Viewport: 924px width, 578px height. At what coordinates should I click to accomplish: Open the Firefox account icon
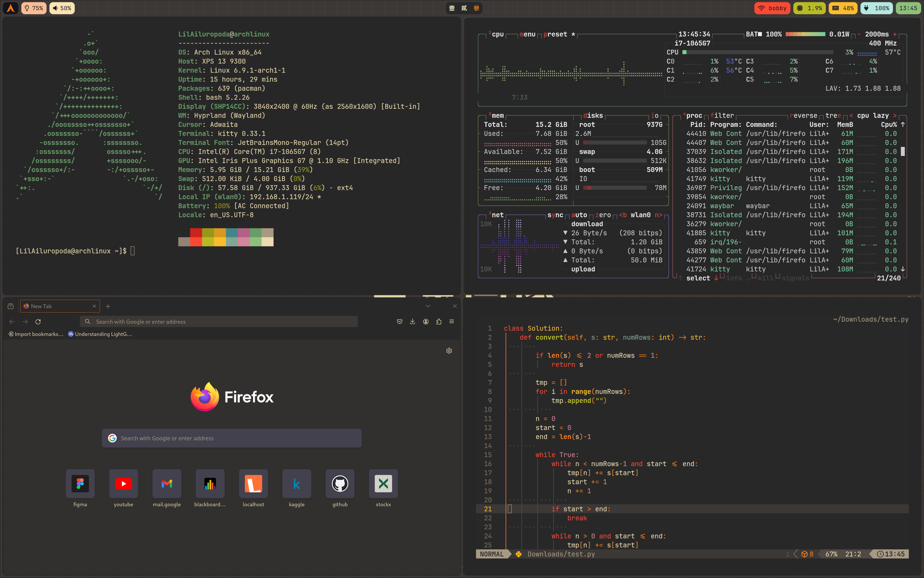pyautogui.click(x=426, y=322)
